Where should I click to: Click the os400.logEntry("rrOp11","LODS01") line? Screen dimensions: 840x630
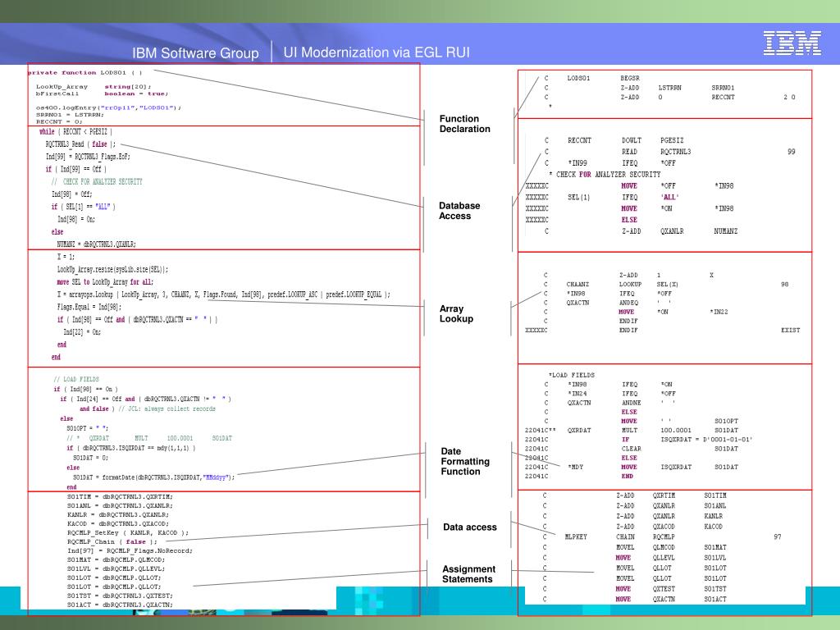109,107
